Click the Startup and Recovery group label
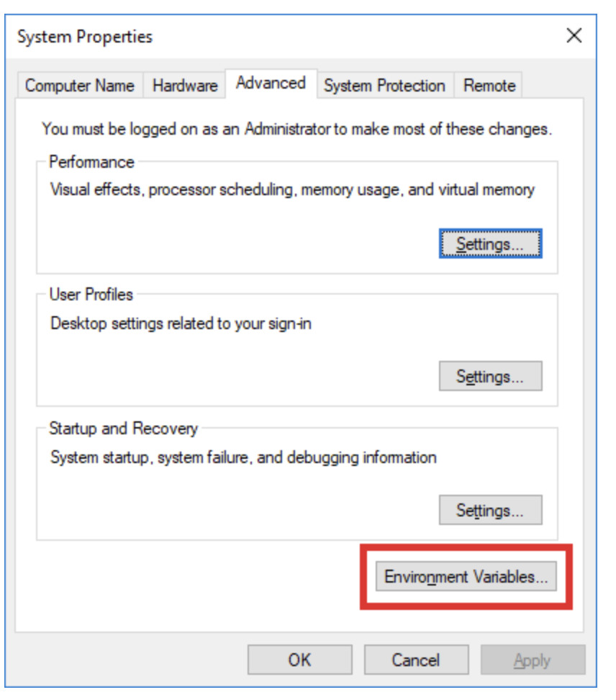616x700 pixels. (x=123, y=428)
